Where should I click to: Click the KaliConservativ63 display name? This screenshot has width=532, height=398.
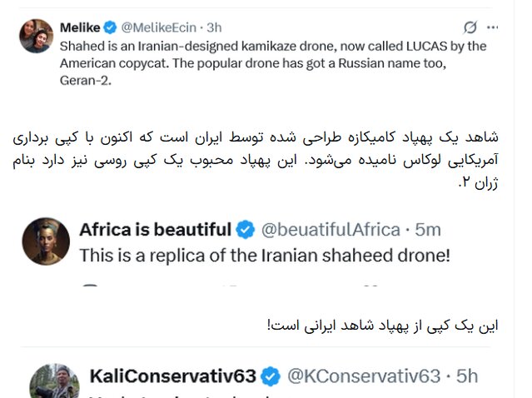(172, 376)
